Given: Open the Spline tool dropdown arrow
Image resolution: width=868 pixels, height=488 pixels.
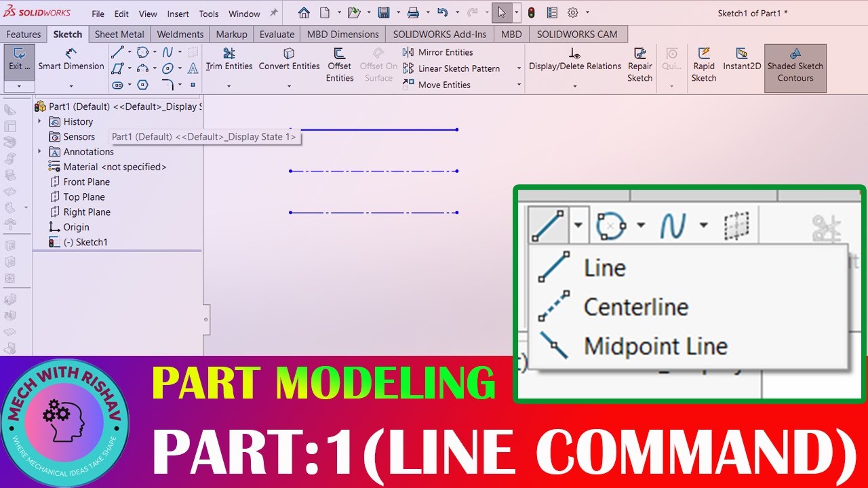Looking at the screenshot, I should tap(179, 52).
